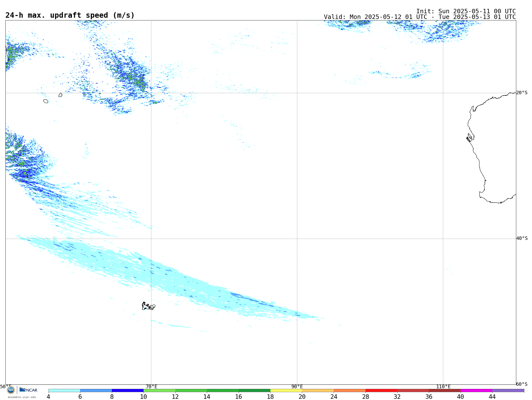Click the 'Init: Sun 2025-05-11 00 UTC' text
Screen dimensions: 532x400
tap(466, 11)
